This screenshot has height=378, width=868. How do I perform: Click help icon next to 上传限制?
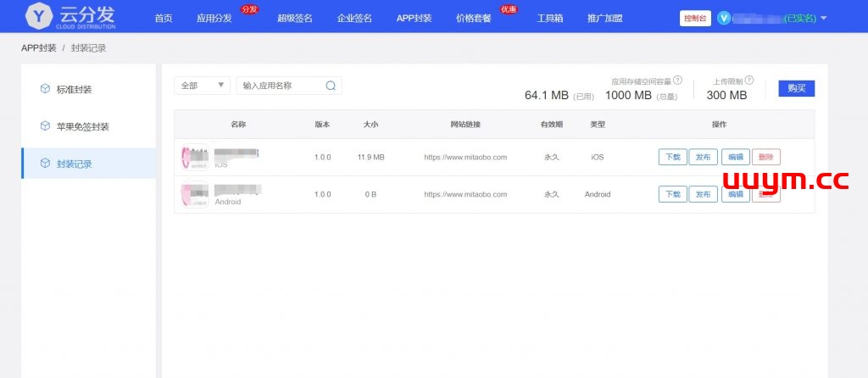[x=749, y=80]
